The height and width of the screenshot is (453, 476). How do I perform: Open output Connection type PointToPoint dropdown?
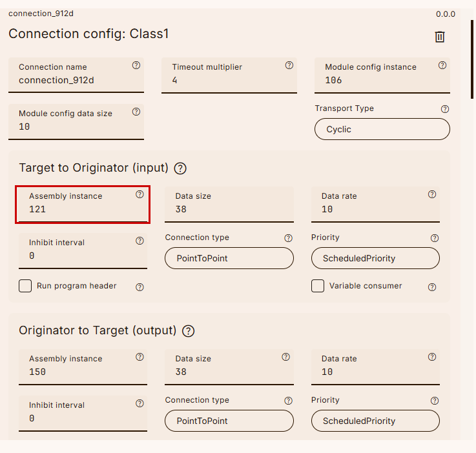(x=229, y=421)
